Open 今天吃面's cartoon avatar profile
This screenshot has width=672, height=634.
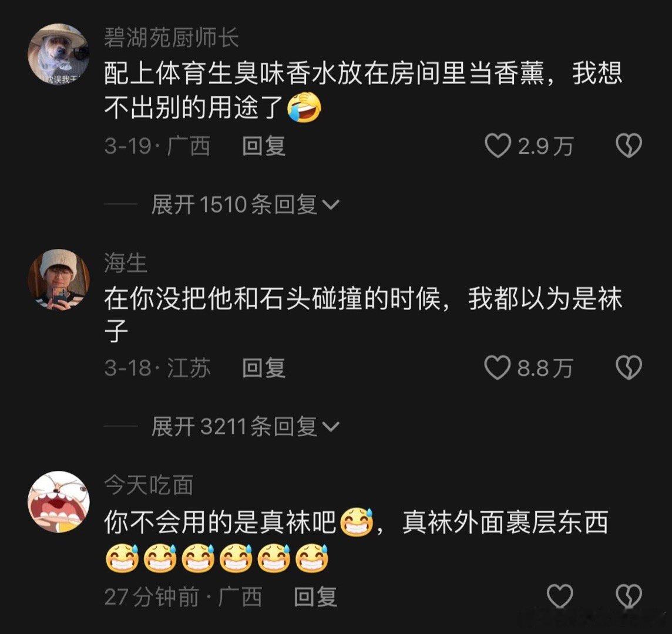point(59,502)
